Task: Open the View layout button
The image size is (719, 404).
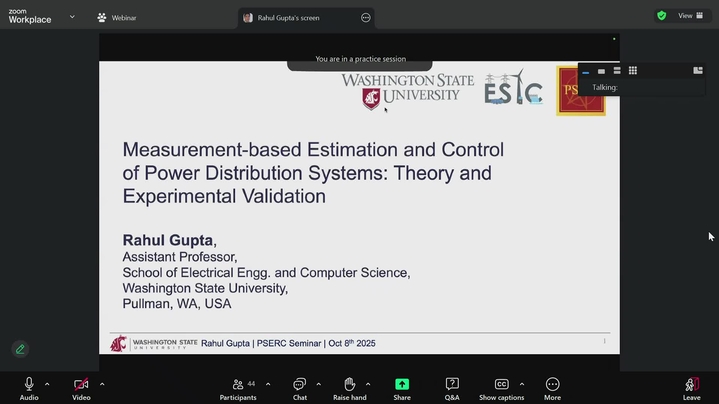Action: 690,16
